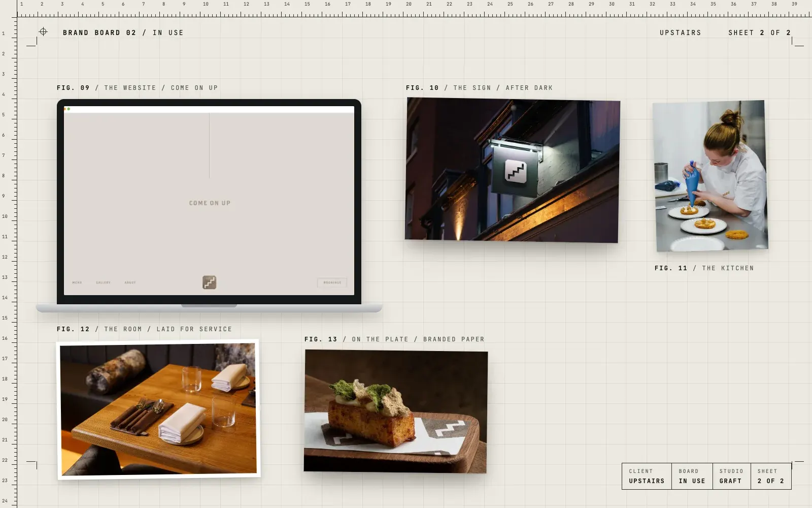812x508 pixels.
Task: Open the About link in website mockup
Action: [x=130, y=282]
